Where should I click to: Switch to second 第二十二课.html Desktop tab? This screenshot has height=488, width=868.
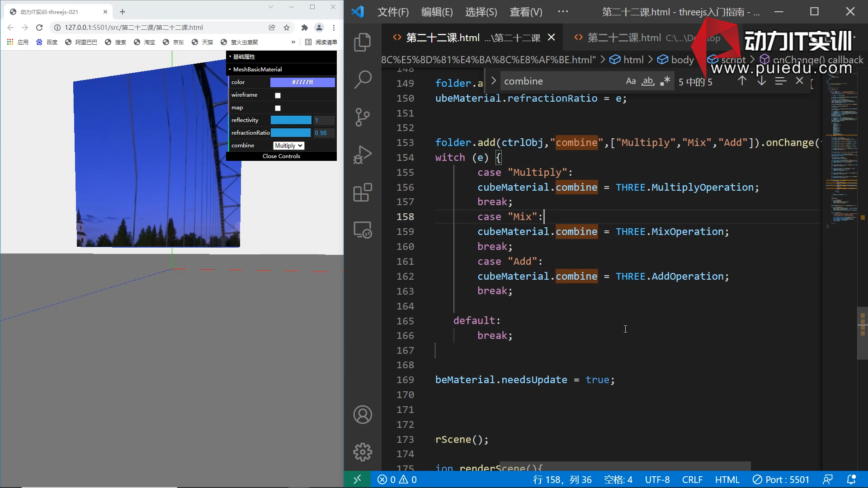point(624,38)
